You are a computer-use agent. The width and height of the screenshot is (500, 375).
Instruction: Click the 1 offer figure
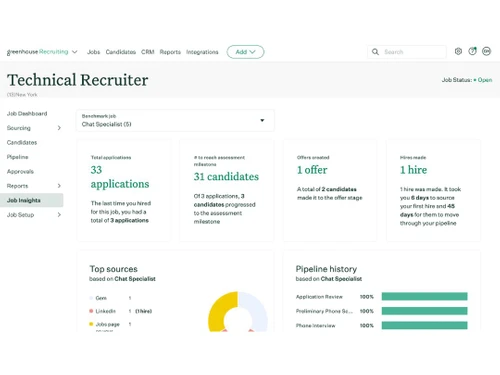pyautogui.click(x=312, y=170)
